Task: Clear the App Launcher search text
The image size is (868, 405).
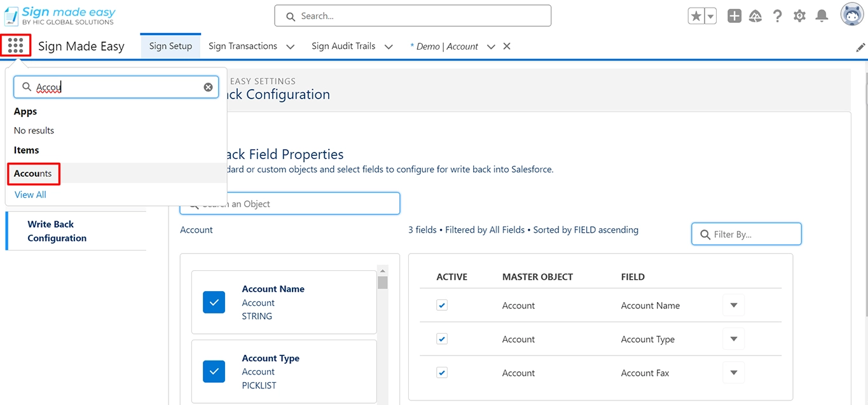Action: [208, 87]
